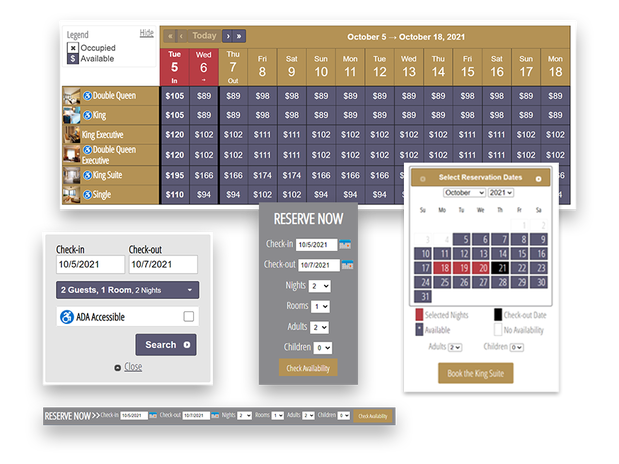This screenshot has width=619, height=464.
Task: Click the ADA icon next to Double Queen
Action: [x=87, y=96]
